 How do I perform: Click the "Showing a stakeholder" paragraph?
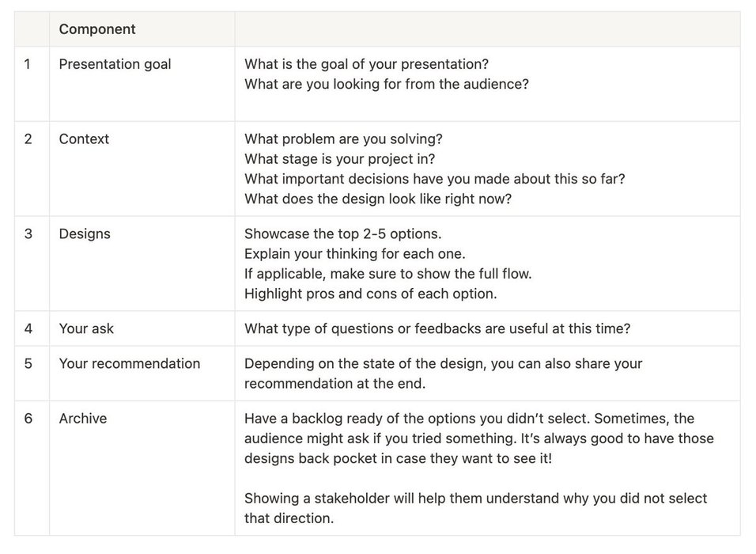tap(475, 508)
